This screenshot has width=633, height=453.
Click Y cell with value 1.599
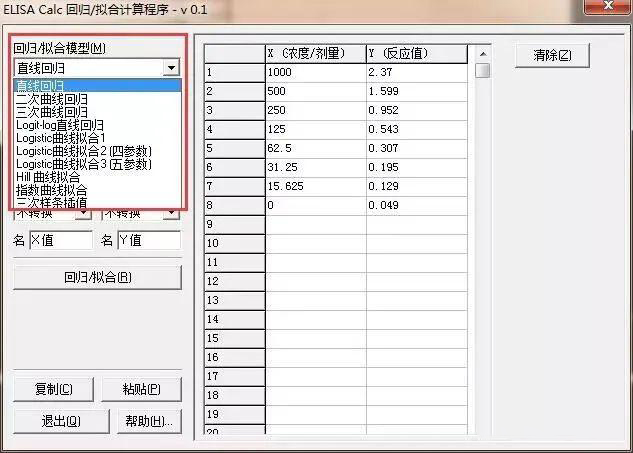click(x=417, y=92)
